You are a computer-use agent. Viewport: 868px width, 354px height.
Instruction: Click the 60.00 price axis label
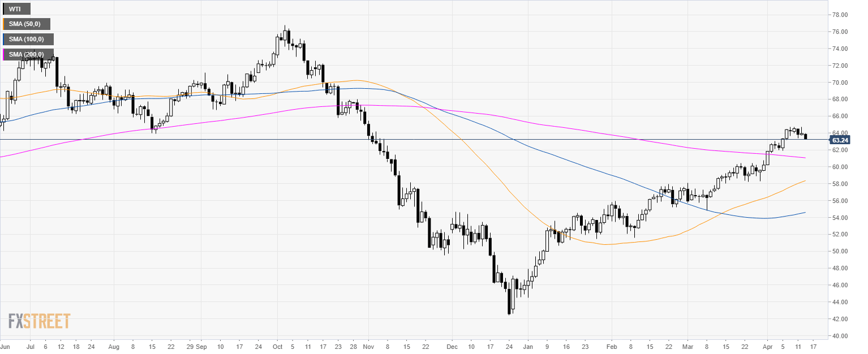tap(839, 167)
